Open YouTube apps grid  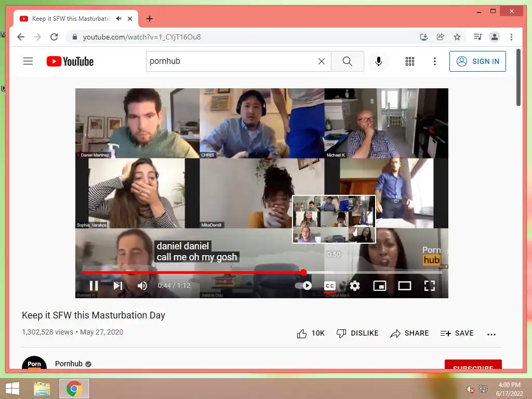pyautogui.click(x=410, y=61)
